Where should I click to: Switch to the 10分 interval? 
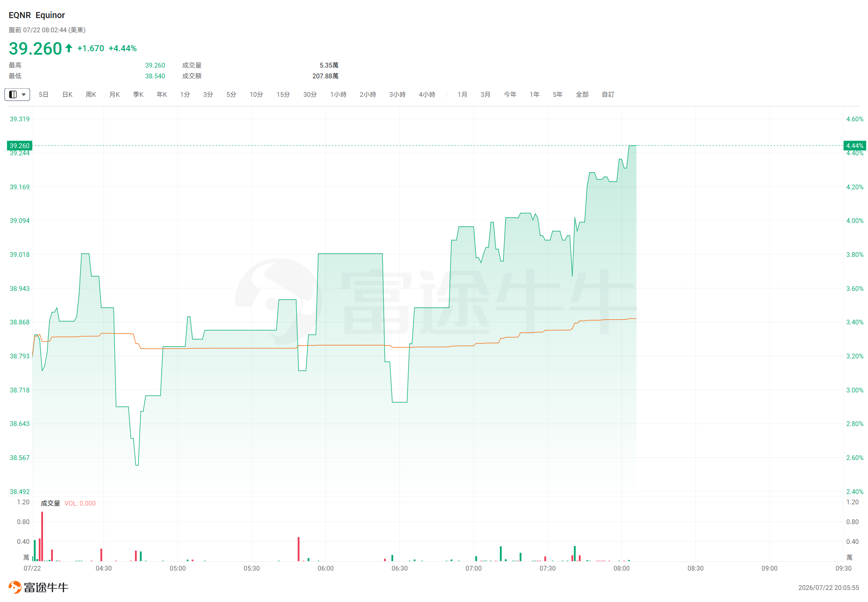pyautogui.click(x=256, y=94)
